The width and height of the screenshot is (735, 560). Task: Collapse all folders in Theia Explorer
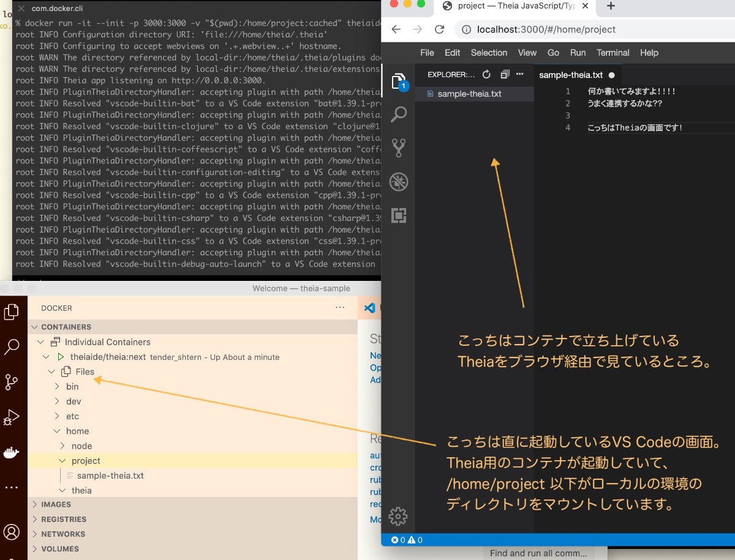click(x=505, y=75)
